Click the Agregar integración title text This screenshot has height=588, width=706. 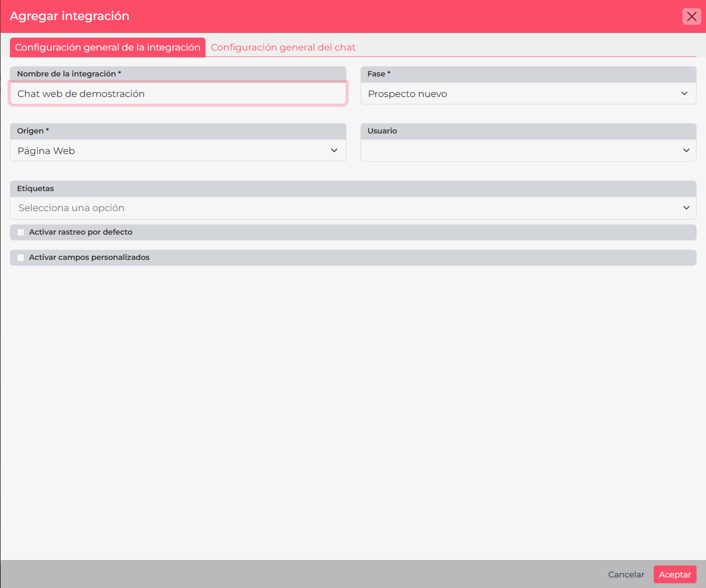(69, 16)
